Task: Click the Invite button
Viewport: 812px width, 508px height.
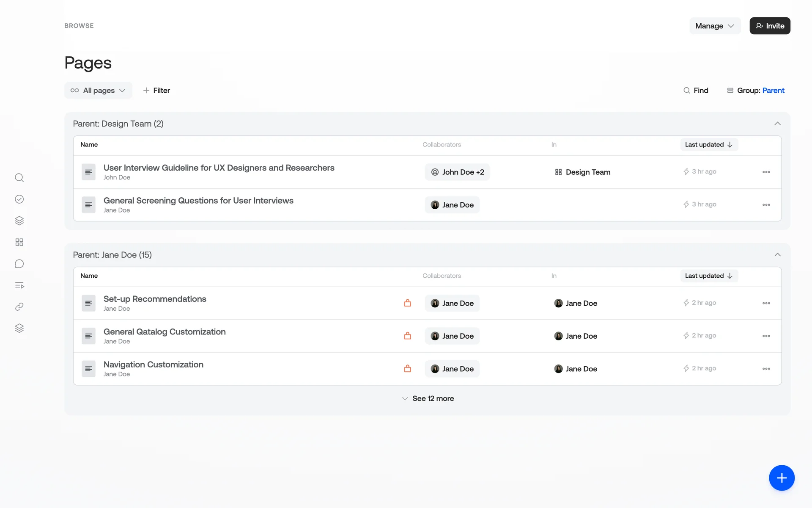Action: [770, 26]
